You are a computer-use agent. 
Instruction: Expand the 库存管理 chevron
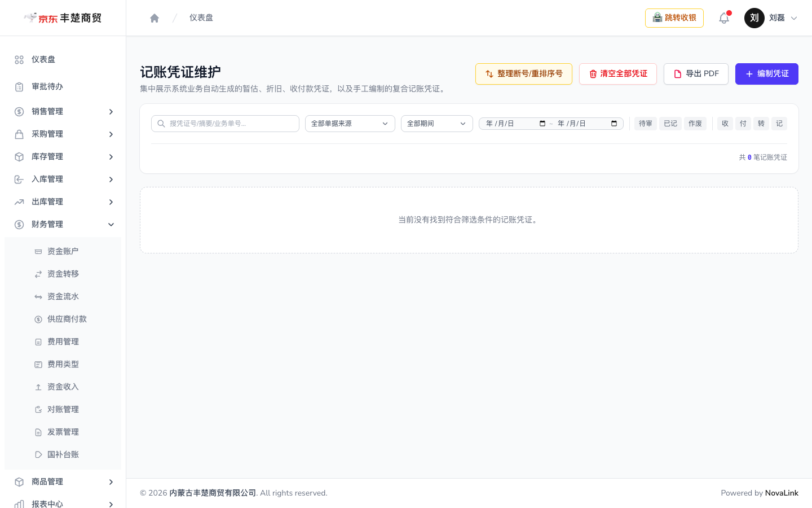click(111, 157)
